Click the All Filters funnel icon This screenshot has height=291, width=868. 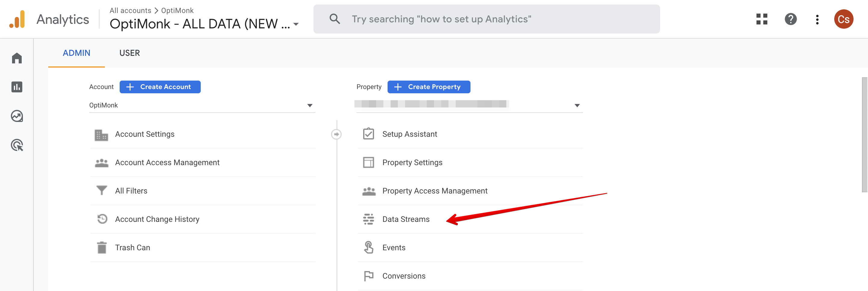102,191
